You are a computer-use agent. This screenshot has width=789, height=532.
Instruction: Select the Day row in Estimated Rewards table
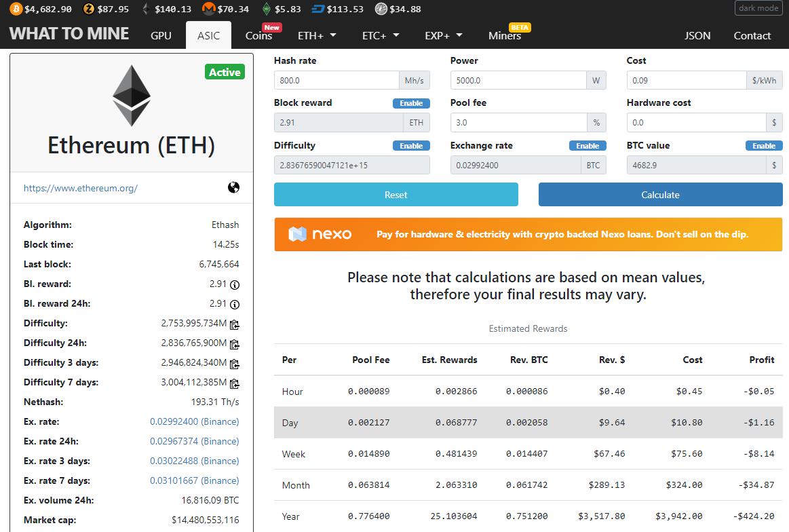(x=528, y=422)
